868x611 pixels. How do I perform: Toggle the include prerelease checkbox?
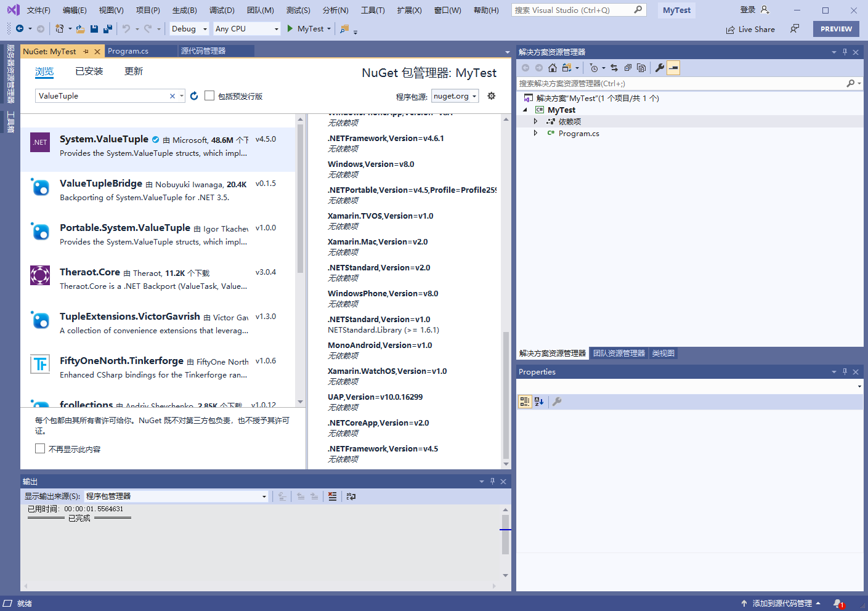[209, 95]
